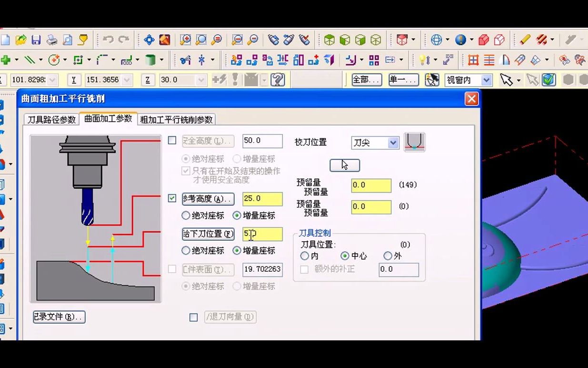
Task: Open help question mark in coordinate bar
Action: 278,80
